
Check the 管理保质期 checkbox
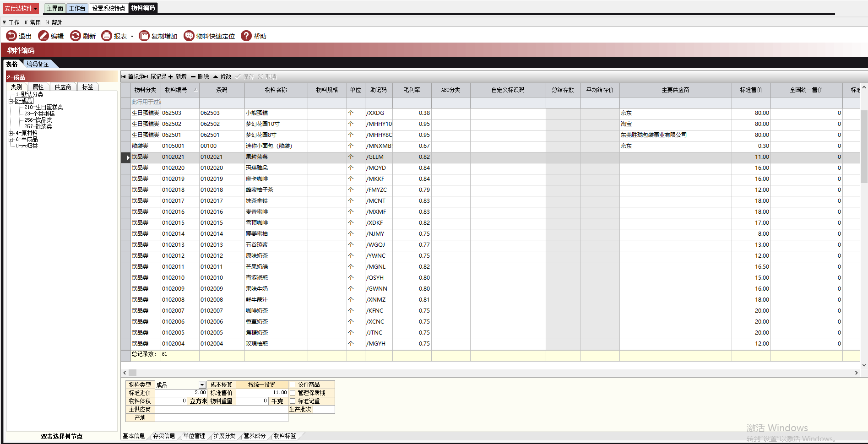[293, 393]
